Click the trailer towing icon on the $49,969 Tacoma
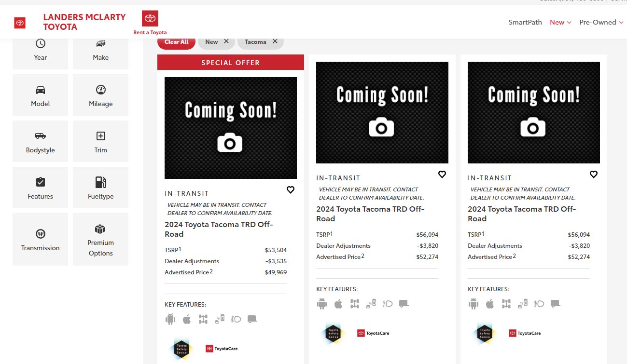 pyautogui.click(x=252, y=319)
